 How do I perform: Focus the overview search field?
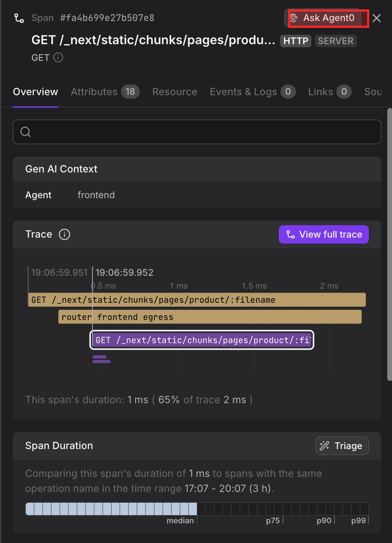click(x=197, y=132)
